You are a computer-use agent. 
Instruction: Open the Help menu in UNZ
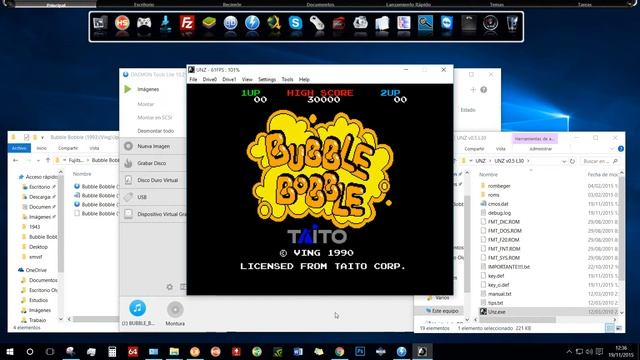304,80
